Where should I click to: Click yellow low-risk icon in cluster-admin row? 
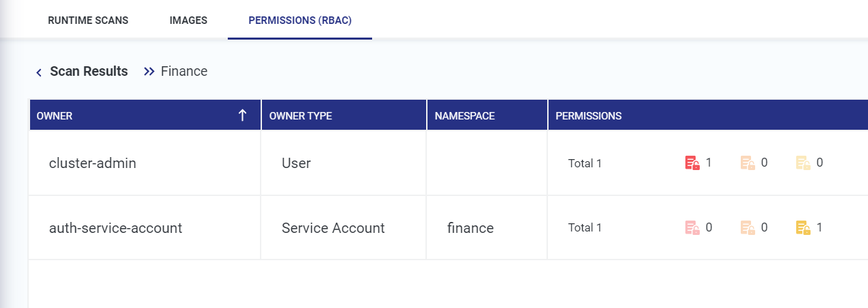click(803, 163)
